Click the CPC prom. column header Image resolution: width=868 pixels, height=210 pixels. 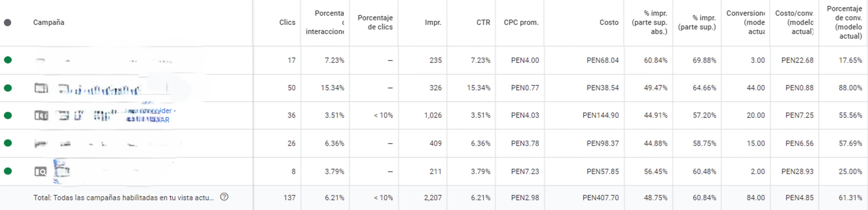point(521,22)
